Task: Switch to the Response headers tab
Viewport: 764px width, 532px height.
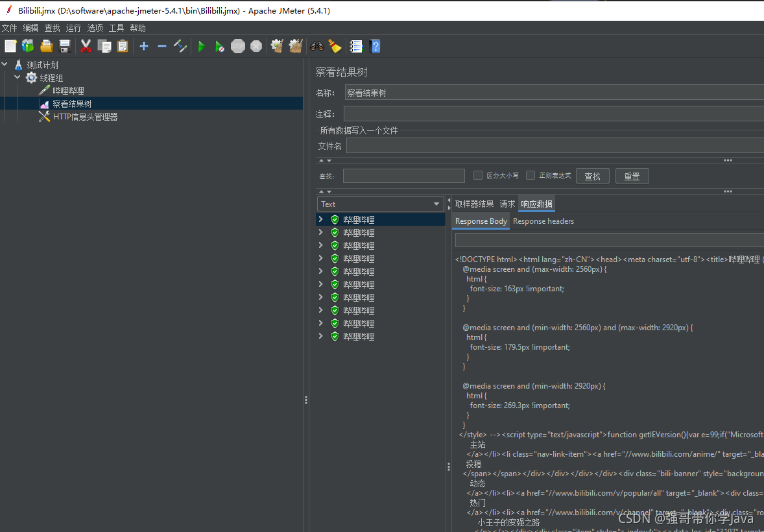Action: (543, 221)
